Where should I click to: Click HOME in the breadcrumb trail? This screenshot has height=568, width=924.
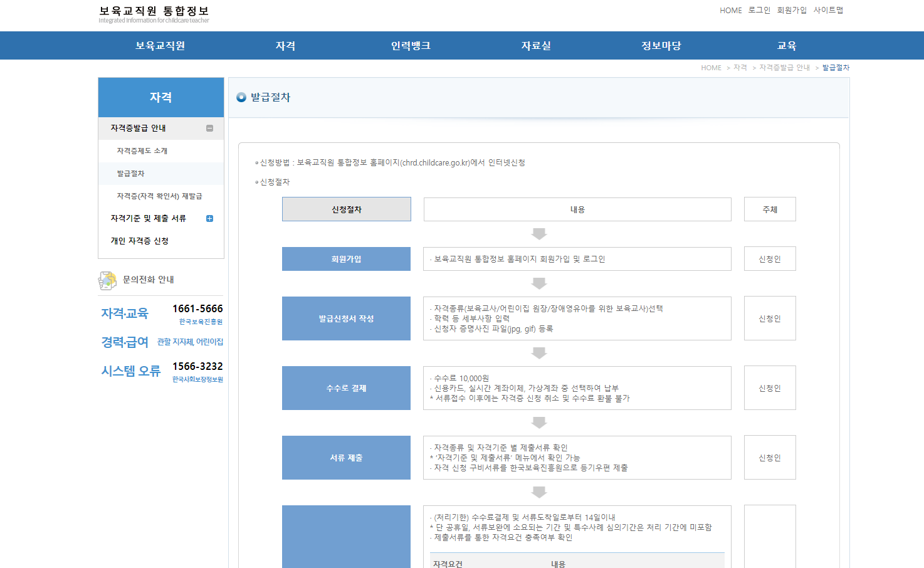click(x=711, y=68)
